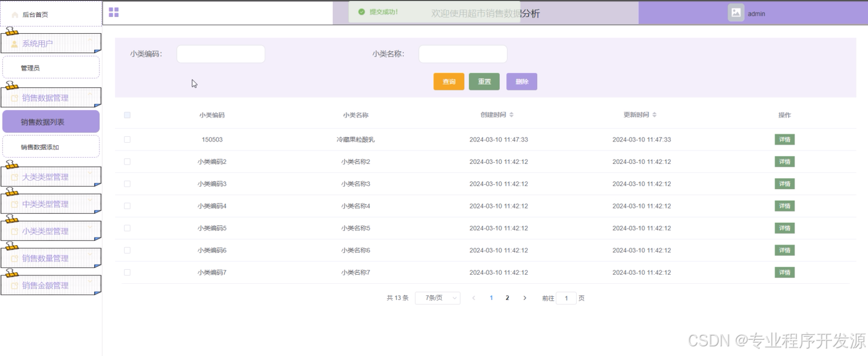Viewport: 868px width, 356px height.
Task: Check the box for row 小类编码5
Action: 127,228
